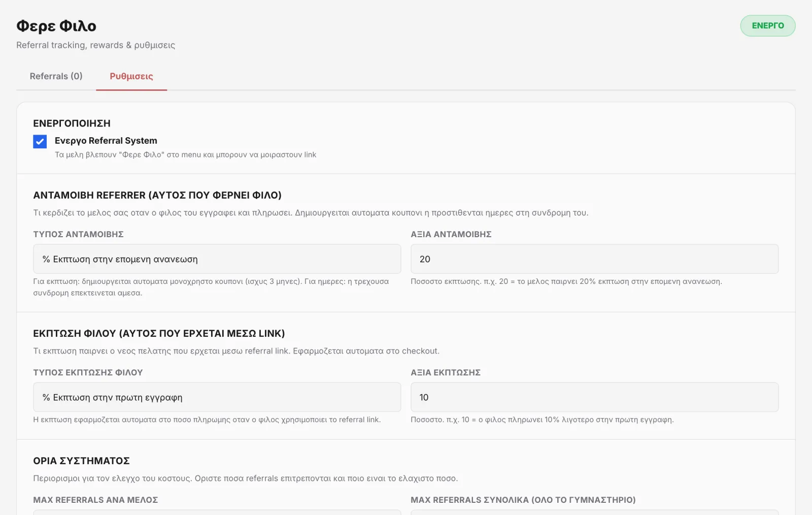
Task: Click the hint text starting Ποσοστο εκπτωσης
Action: pos(566,281)
